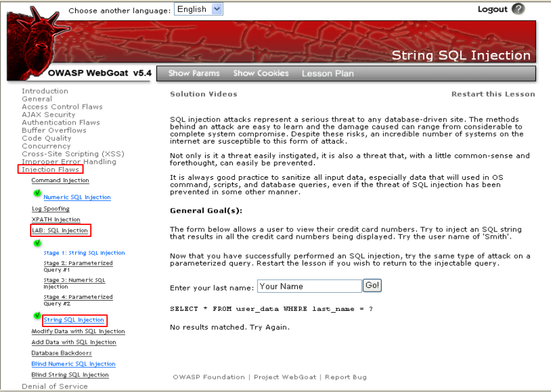Expand AJAX Security category
The width and height of the screenshot is (551, 392).
tap(49, 114)
